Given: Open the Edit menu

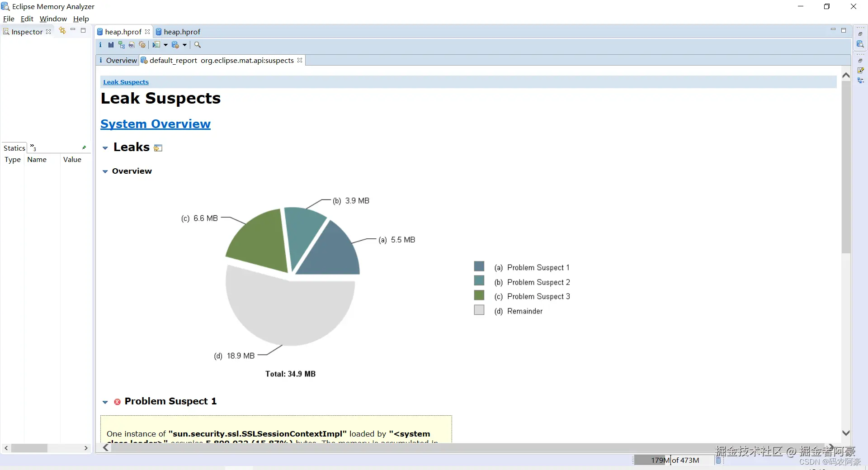Looking at the screenshot, I should (27, 19).
